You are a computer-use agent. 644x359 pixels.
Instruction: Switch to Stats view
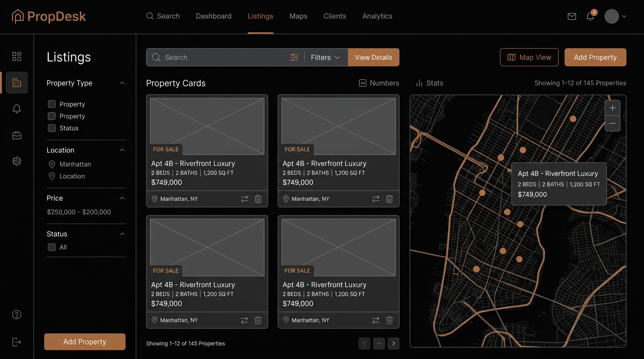[x=430, y=83]
